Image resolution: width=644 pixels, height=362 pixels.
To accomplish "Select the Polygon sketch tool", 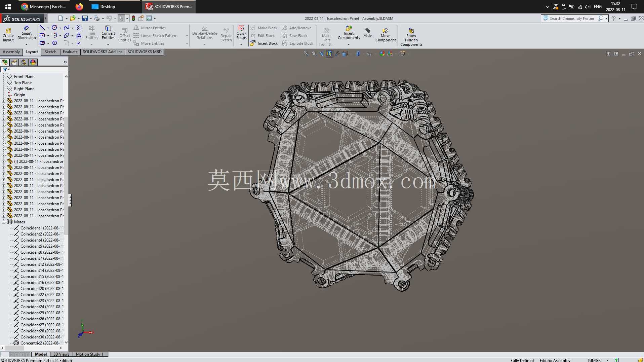I will tap(54, 43).
